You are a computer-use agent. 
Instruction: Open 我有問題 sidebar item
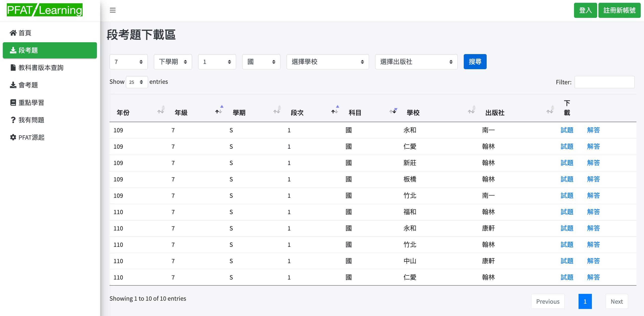tap(50, 120)
